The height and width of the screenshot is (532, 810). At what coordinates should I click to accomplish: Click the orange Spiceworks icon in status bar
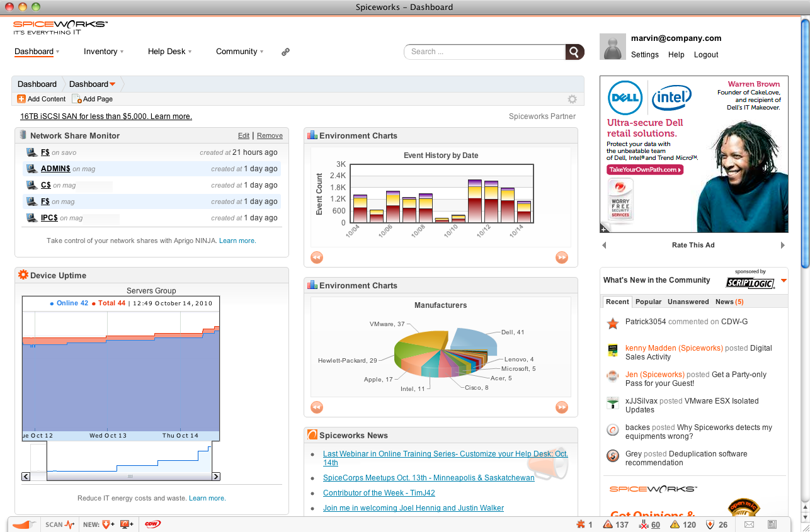pyautogui.click(x=25, y=524)
